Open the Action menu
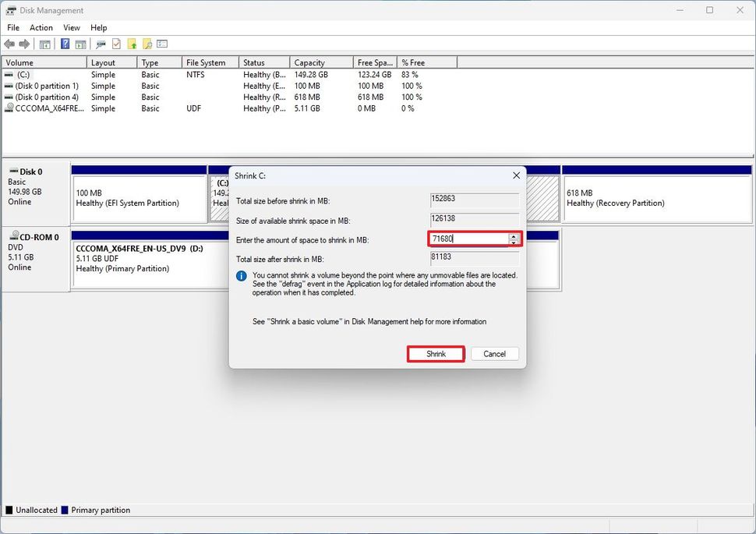756x534 pixels. 41,27
